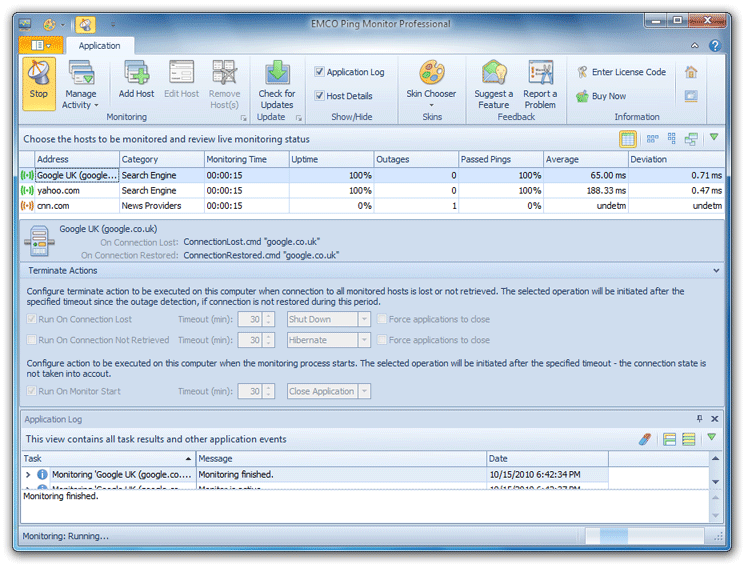
Task: Open the home page icon in Information
Action: tap(691, 72)
